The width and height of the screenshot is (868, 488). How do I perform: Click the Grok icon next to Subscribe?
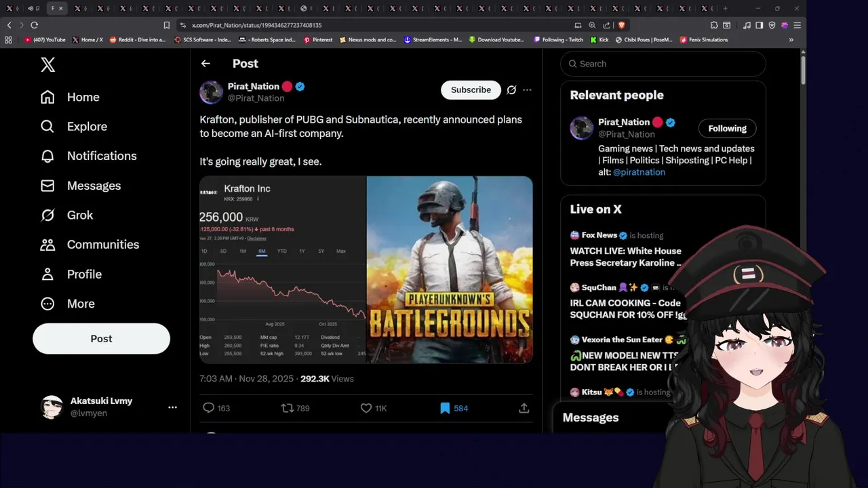[511, 89]
